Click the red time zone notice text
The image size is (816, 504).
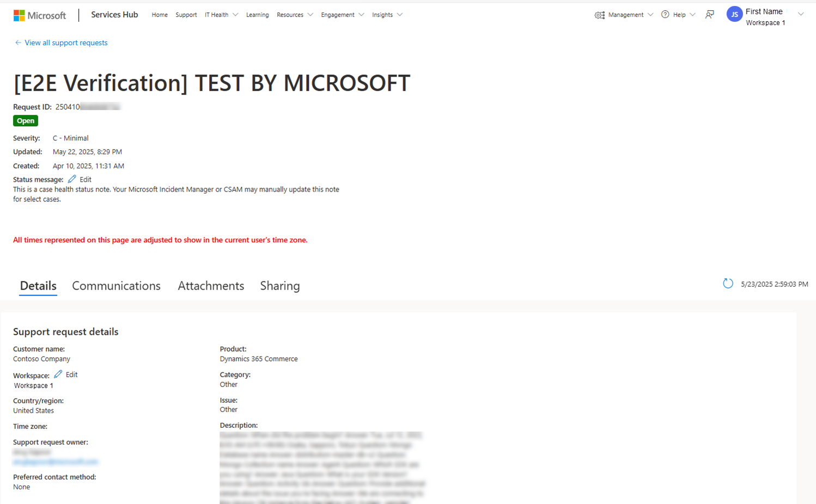(x=160, y=240)
